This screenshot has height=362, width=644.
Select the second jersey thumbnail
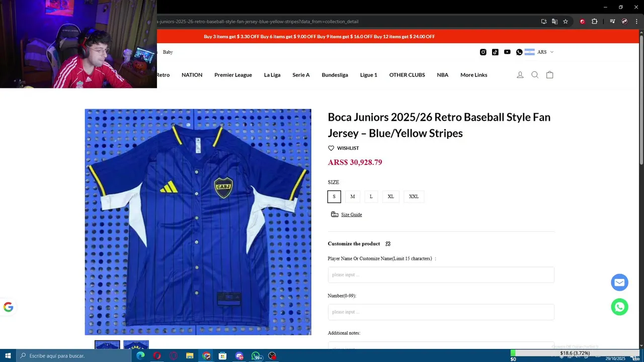136,345
